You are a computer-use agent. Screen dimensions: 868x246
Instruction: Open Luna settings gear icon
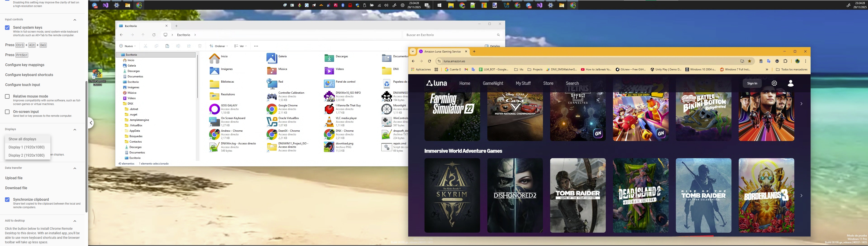774,83
